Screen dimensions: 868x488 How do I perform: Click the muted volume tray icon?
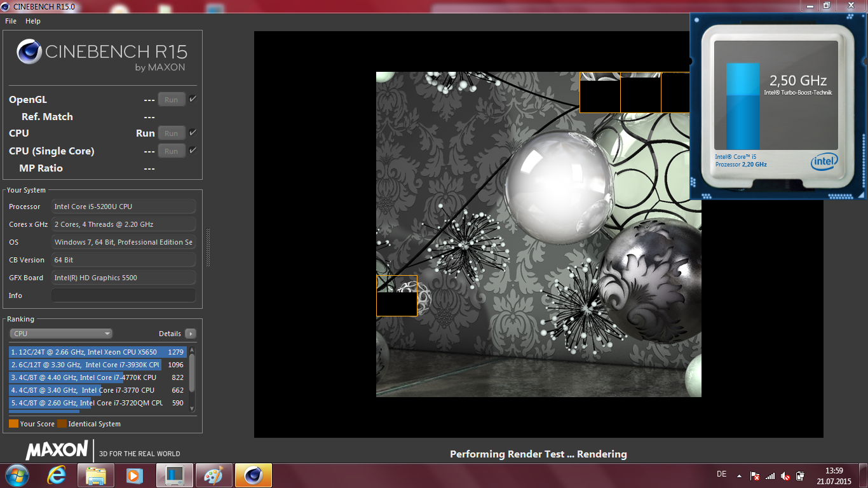(x=785, y=475)
